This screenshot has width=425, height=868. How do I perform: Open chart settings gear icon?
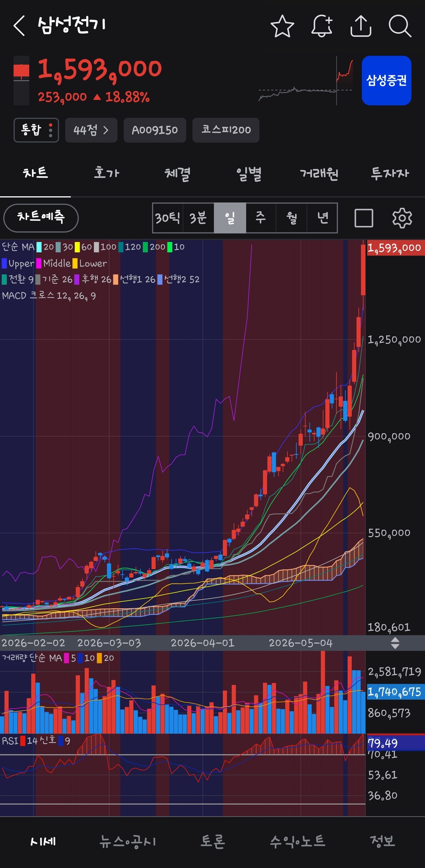[x=402, y=218]
